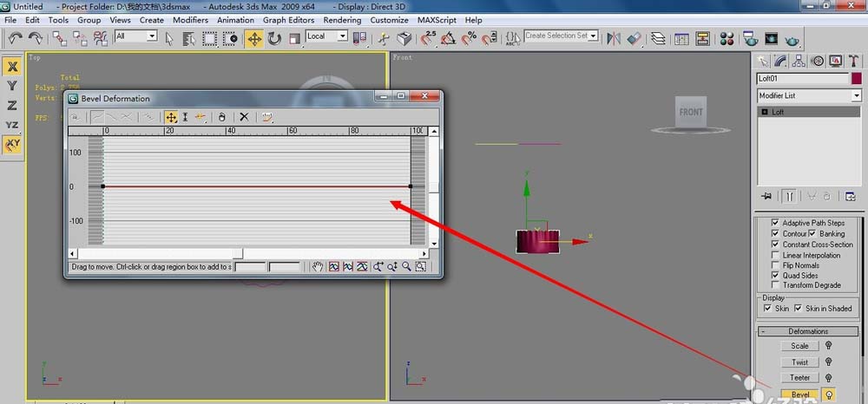The image size is (868, 404).
Task: Expand the Loft modifier stack entry
Action: tap(765, 112)
